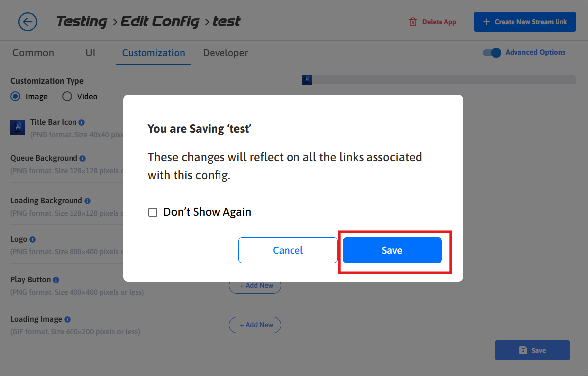The image size is (588, 376).
Task: Switch to the Common tab
Action: 33,53
